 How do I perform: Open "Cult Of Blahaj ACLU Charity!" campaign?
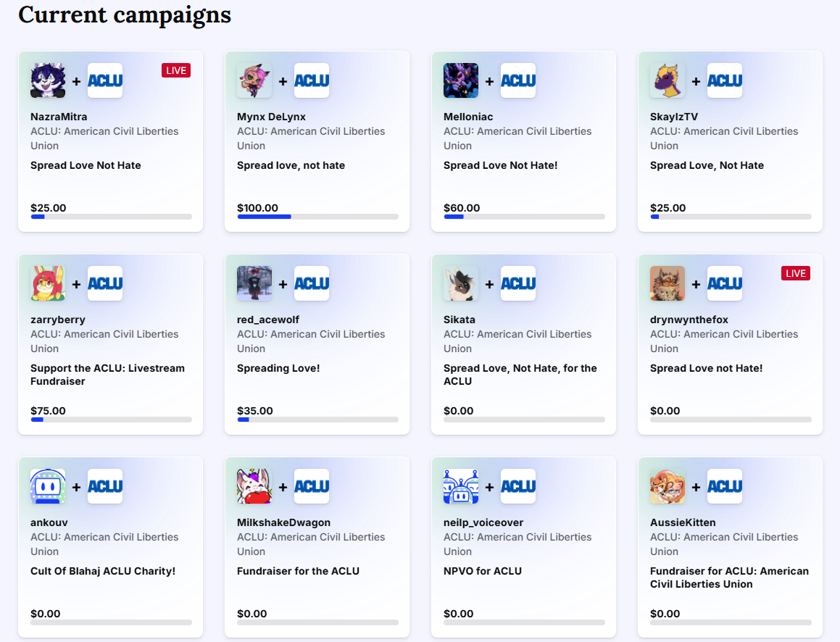click(x=103, y=571)
